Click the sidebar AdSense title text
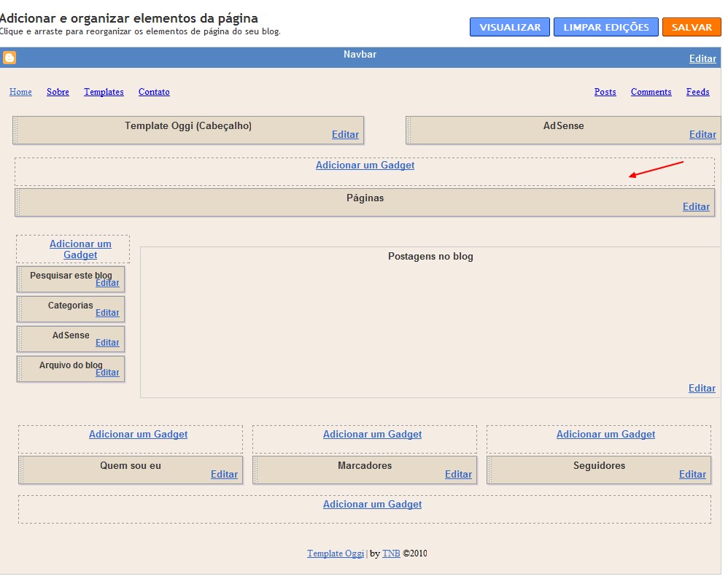Viewport: 728px width, 579px height. coord(71,335)
